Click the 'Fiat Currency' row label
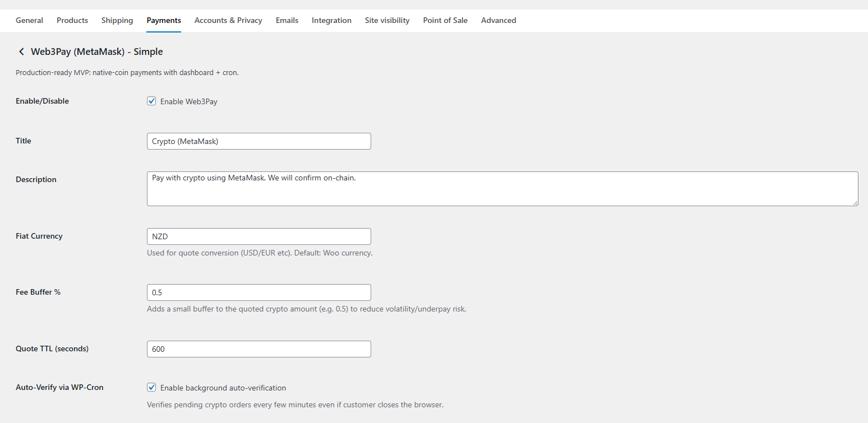This screenshot has height=423, width=868. point(39,236)
